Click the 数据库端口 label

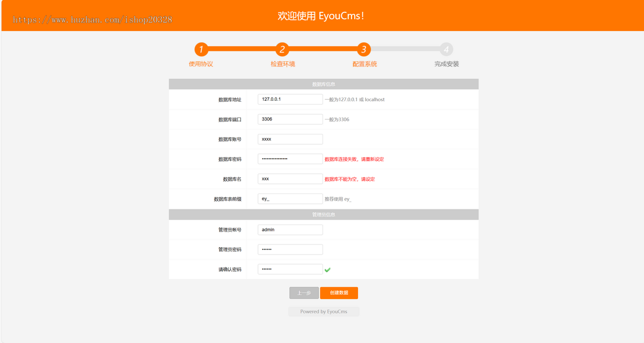[x=230, y=120]
